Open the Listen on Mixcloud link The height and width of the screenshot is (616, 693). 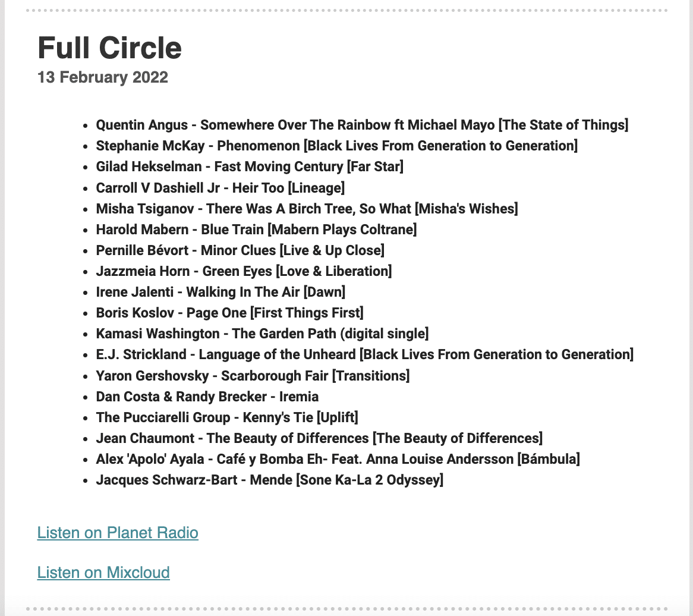tap(103, 572)
